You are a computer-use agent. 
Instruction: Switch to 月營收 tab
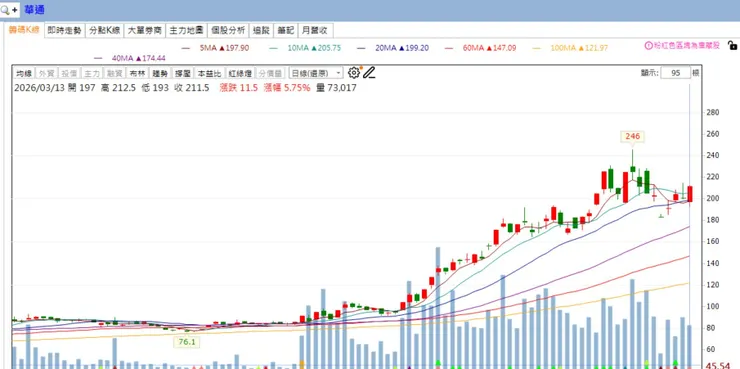pyautogui.click(x=316, y=31)
